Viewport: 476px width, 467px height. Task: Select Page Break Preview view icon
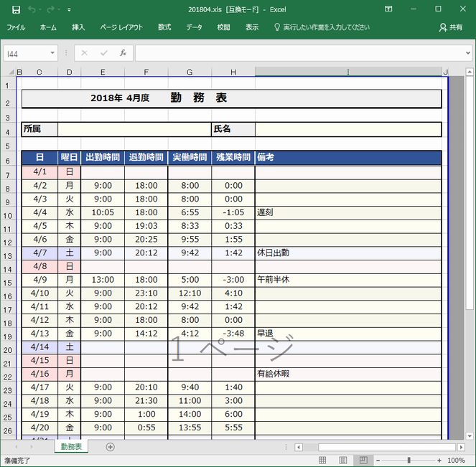[363, 460]
